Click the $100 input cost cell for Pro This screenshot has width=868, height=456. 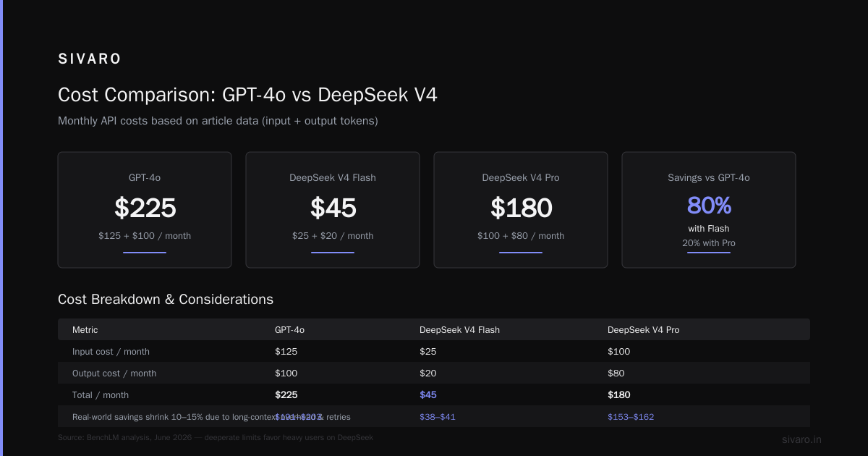coord(618,351)
